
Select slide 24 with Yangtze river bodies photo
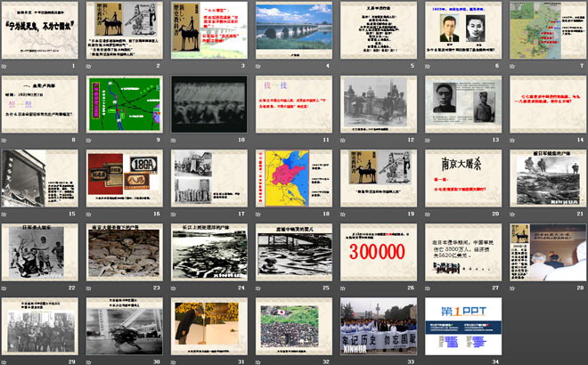coord(209,252)
